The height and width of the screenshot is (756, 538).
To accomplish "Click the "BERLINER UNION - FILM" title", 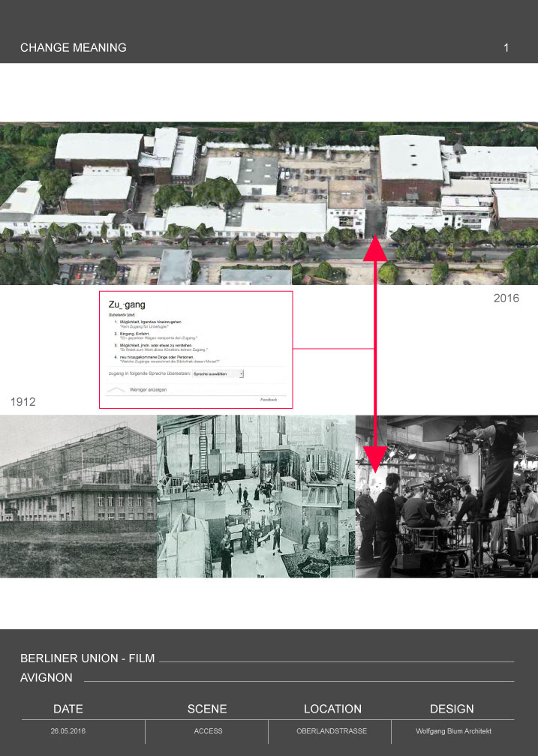I will [x=87, y=658].
